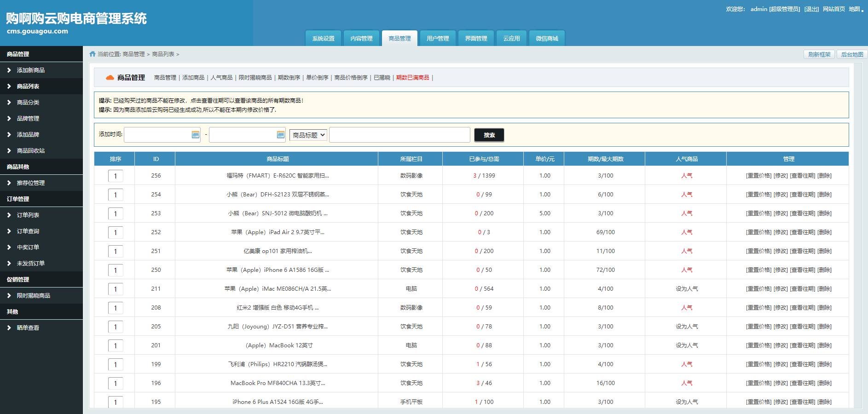Screen dimensions: 868x414
Task: Focus the start date input field
Action: 162,135
